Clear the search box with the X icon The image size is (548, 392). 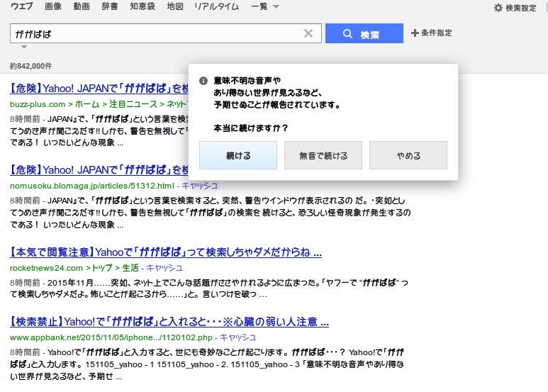point(308,33)
